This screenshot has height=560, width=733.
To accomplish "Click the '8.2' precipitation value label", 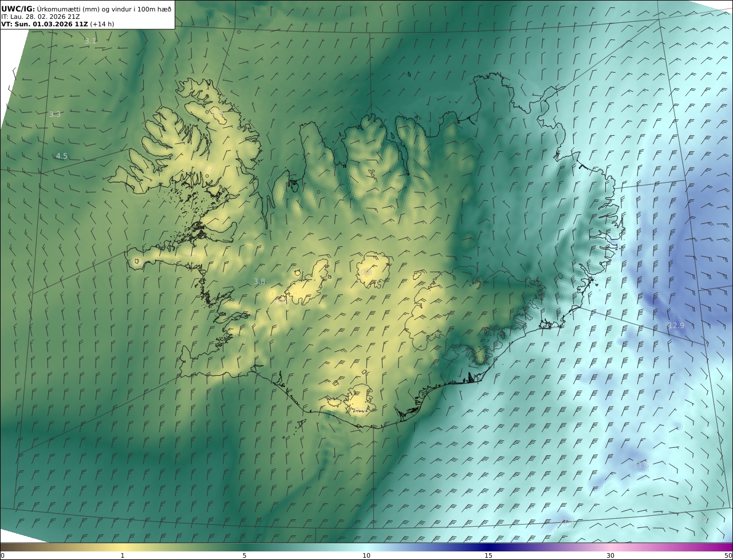I will click(703, 519).
